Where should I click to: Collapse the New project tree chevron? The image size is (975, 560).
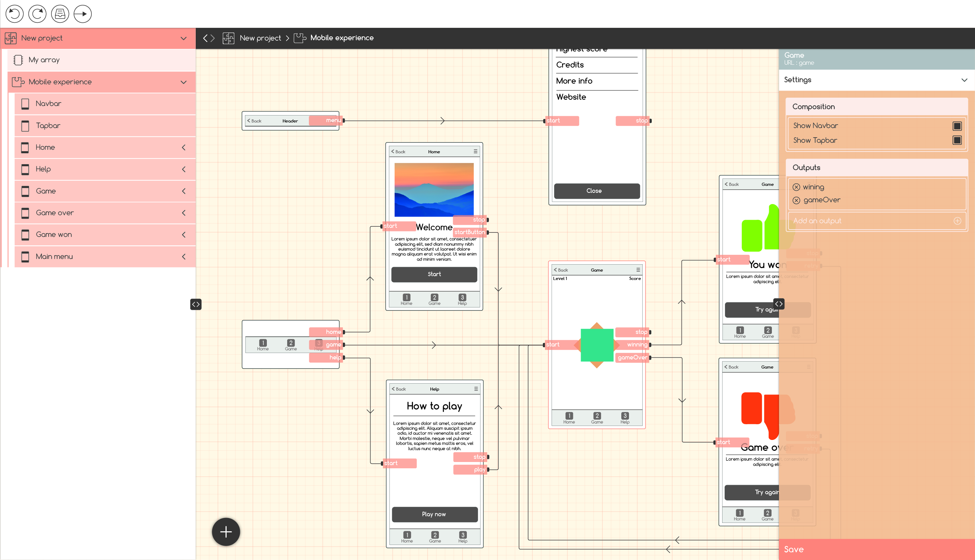(184, 38)
